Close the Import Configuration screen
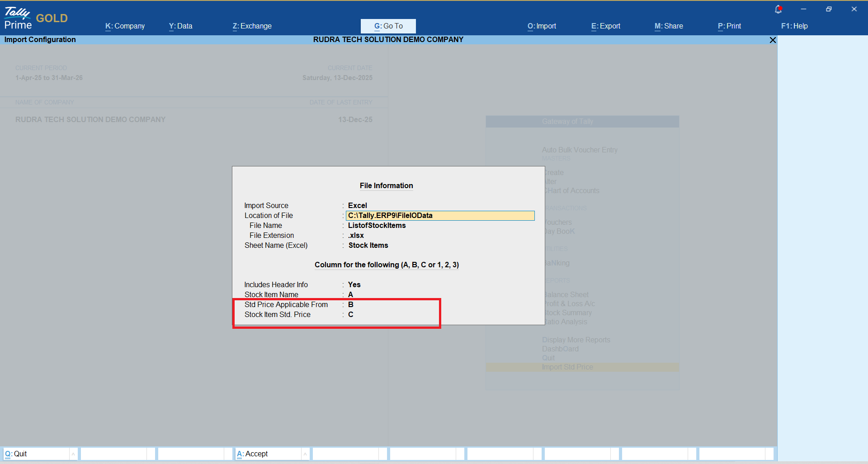 point(773,40)
